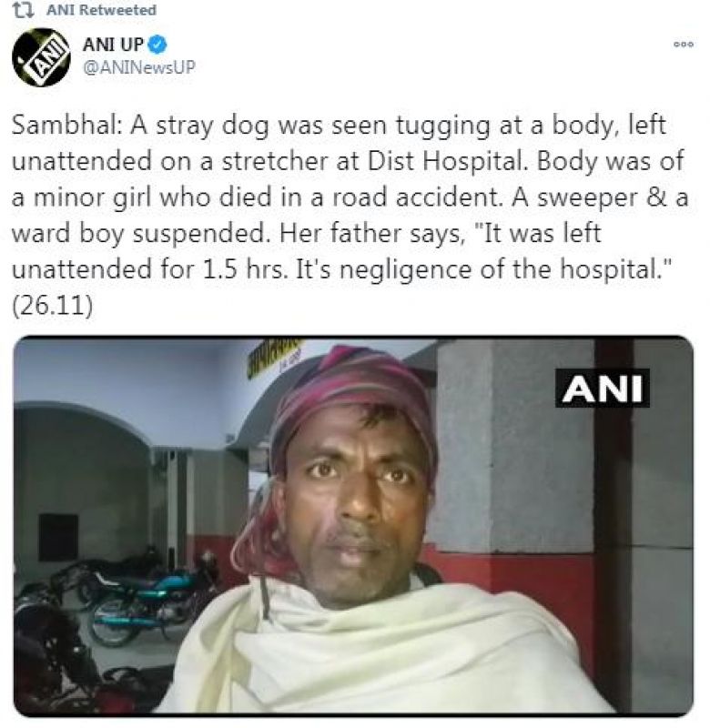The height and width of the screenshot is (728, 710).
Task: Click the word "Sambhal:" in the tweet
Action: [67, 126]
